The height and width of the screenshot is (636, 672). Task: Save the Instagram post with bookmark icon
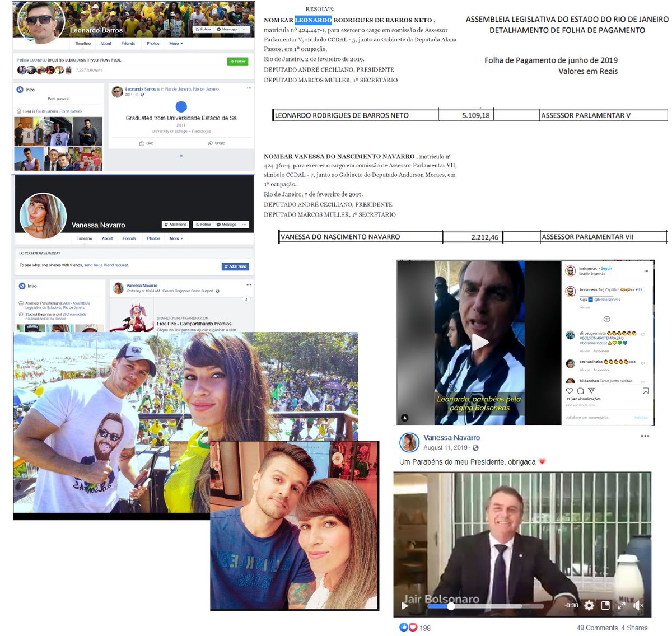click(646, 391)
